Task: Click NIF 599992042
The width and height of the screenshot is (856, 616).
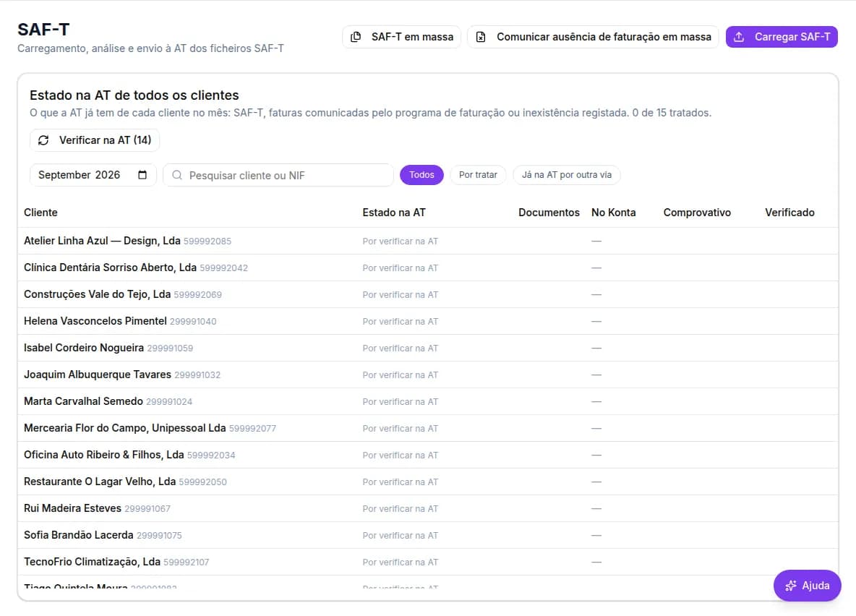Action: 224,268
